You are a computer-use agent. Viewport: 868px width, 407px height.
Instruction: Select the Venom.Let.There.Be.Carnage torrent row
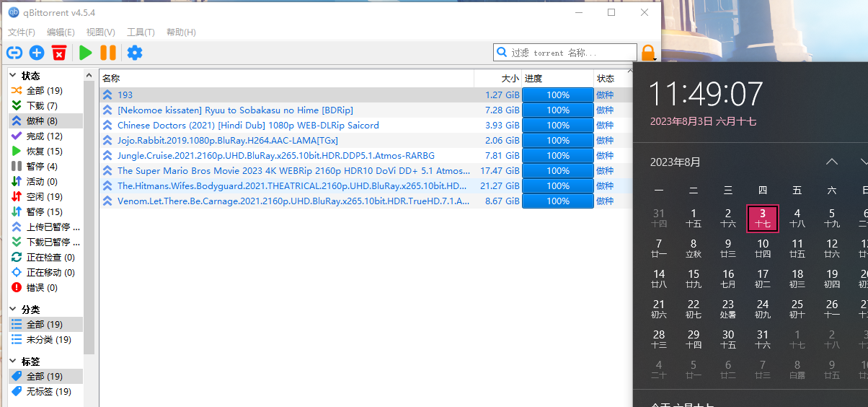[x=366, y=201]
